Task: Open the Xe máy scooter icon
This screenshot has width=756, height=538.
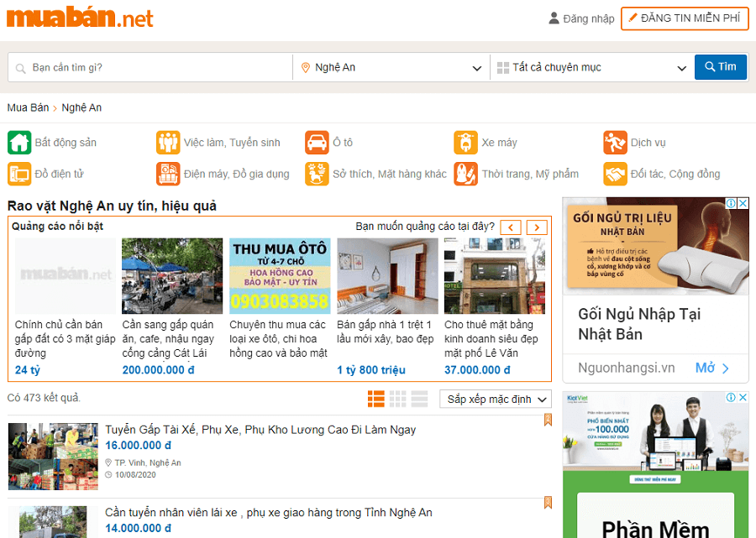Action: 465,143
